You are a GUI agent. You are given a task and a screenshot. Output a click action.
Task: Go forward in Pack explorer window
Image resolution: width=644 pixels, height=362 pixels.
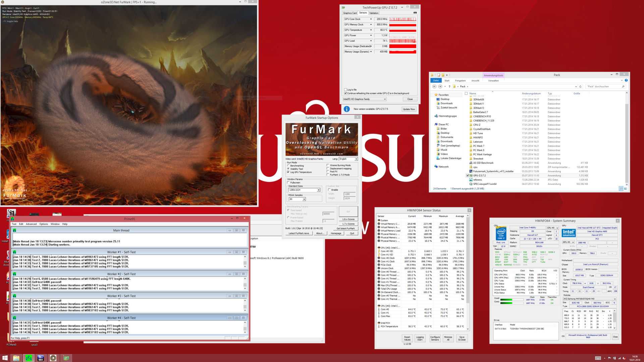tap(440, 86)
